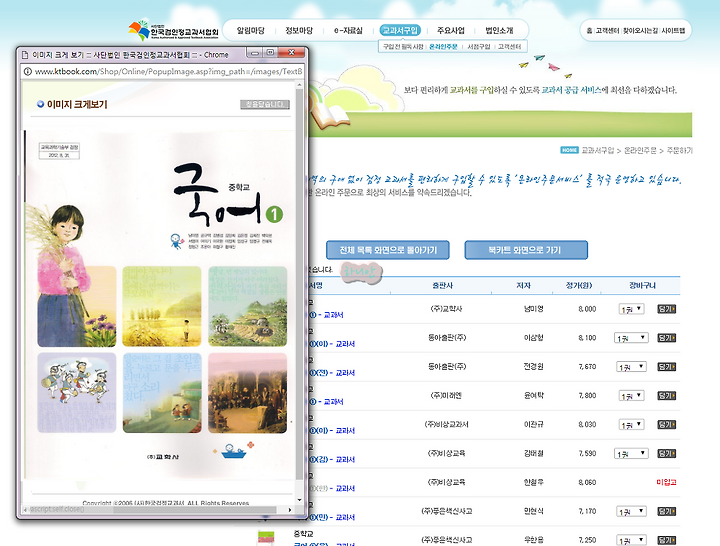The height and width of the screenshot is (546, 720).
Task: Click the small book thumbnail in the last row
Action: coord(266,537)
